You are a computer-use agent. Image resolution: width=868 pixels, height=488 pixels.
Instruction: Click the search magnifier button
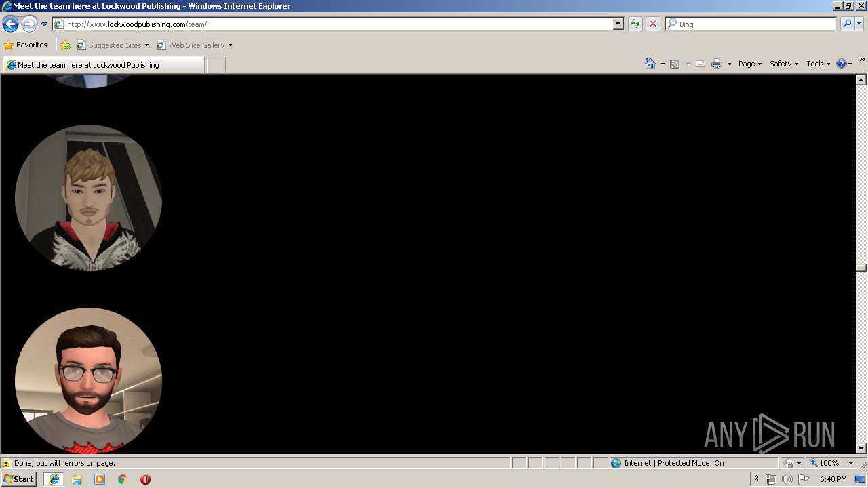(847, 24)
